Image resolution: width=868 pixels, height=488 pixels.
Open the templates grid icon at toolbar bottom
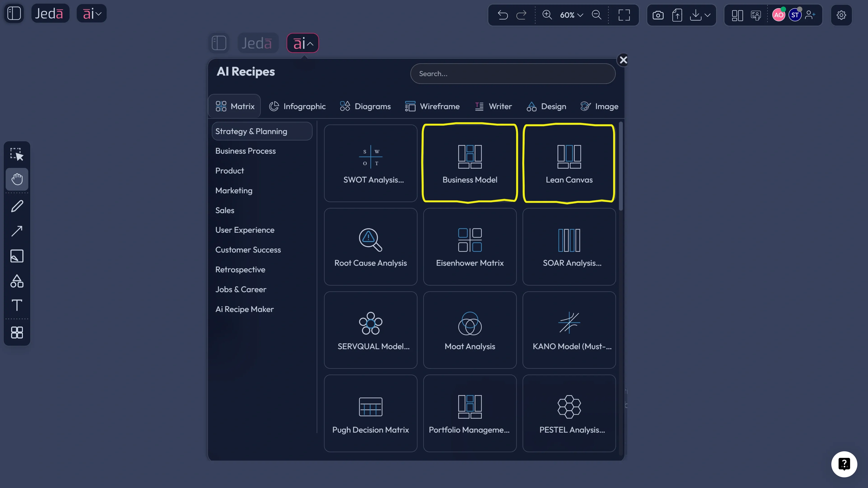tap(17, 333)
